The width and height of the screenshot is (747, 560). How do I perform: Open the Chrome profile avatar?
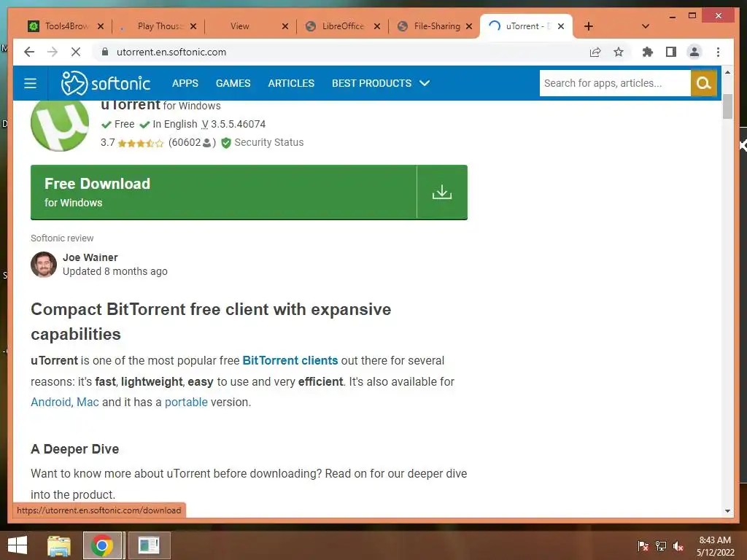pos(694,52)
